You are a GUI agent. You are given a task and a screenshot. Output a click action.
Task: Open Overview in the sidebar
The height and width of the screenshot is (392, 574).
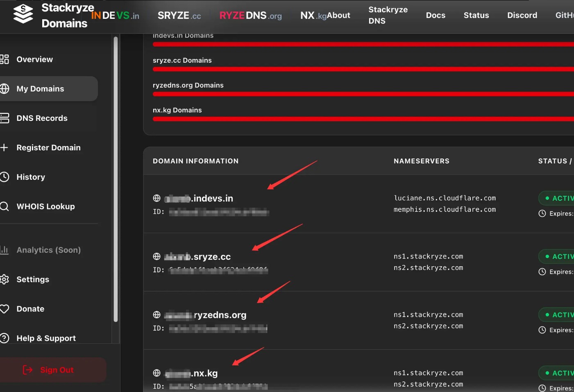point(49,59)
